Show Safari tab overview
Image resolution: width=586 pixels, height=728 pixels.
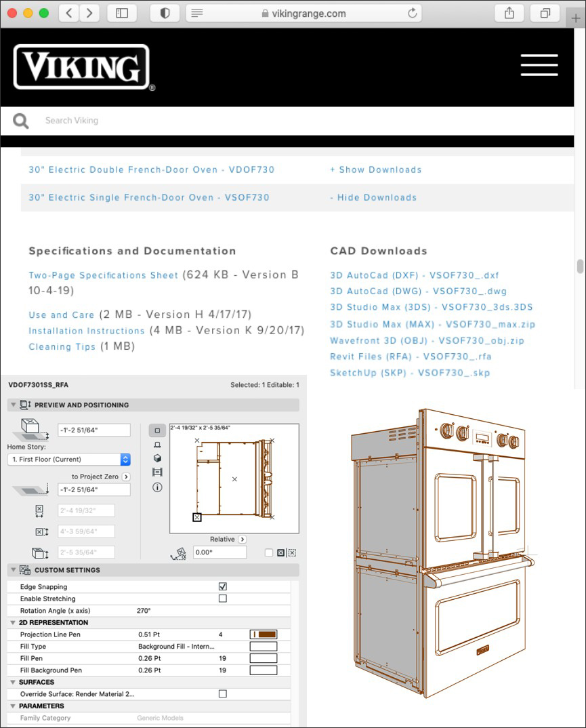tap(545, 13)
